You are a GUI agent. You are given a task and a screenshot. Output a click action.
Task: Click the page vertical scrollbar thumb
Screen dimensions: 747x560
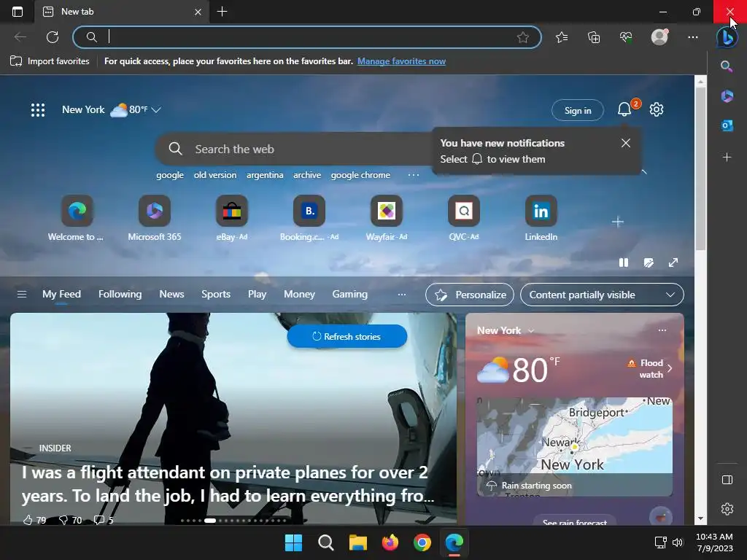pyautogui.click(x=700, y=169)
